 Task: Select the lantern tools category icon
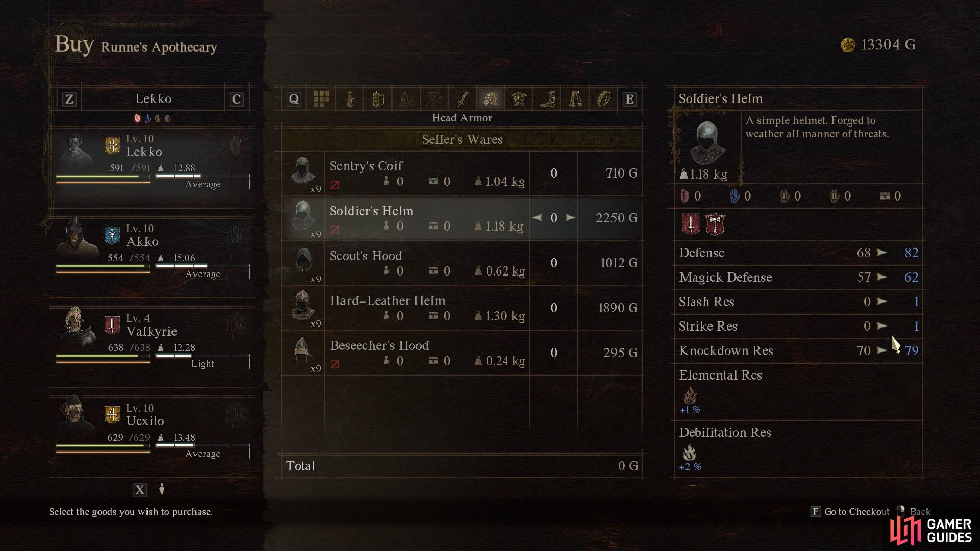click(378, 99)
